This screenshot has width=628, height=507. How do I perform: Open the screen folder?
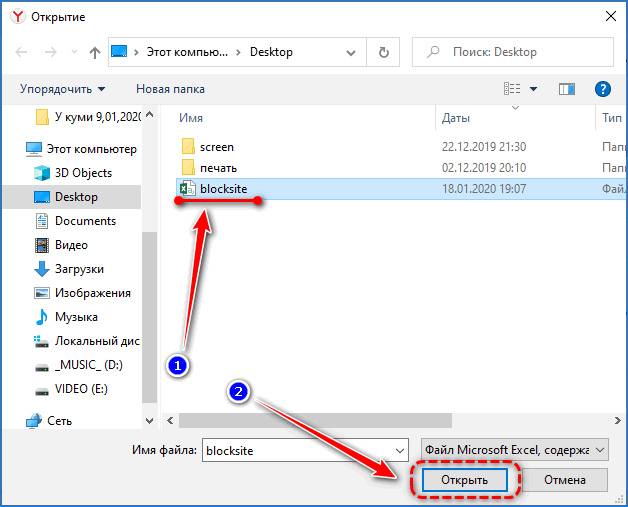216,147
